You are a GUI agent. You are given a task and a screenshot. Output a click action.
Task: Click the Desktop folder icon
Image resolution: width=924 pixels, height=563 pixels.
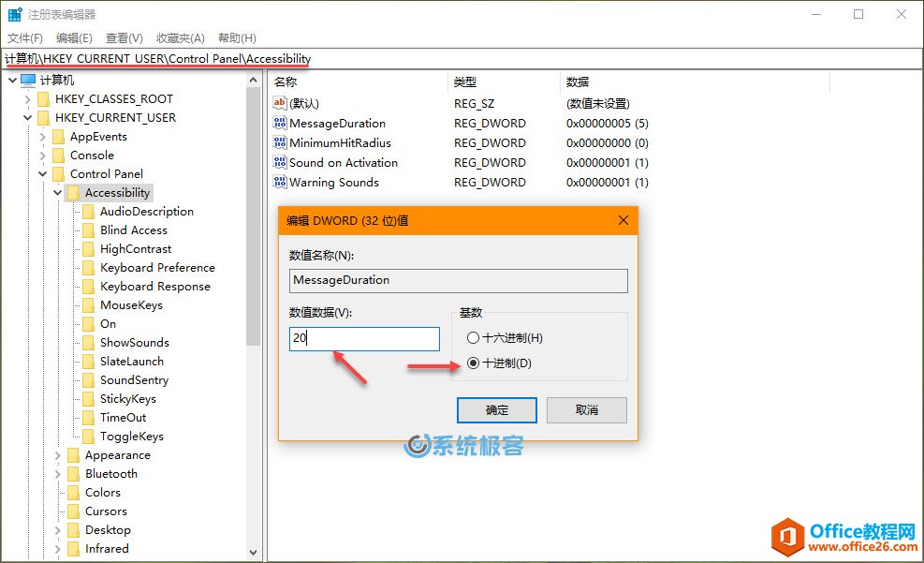73,530
